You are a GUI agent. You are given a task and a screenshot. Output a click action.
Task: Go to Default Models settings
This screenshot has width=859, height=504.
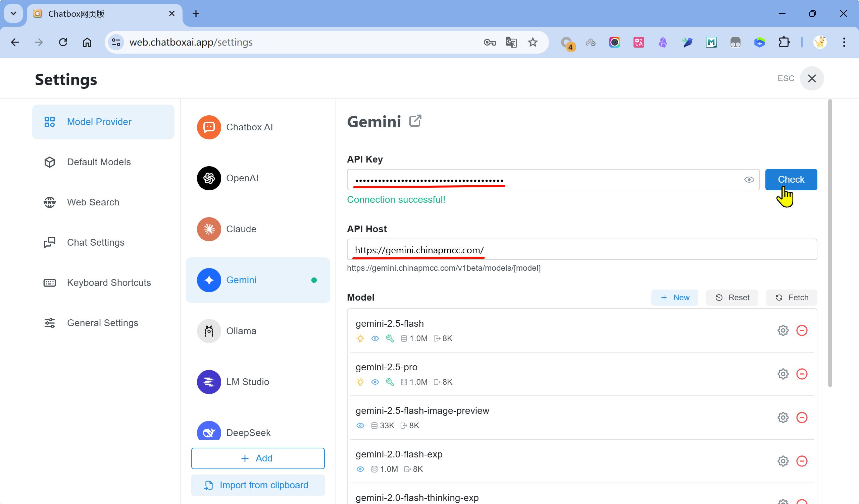pos(99,162)
